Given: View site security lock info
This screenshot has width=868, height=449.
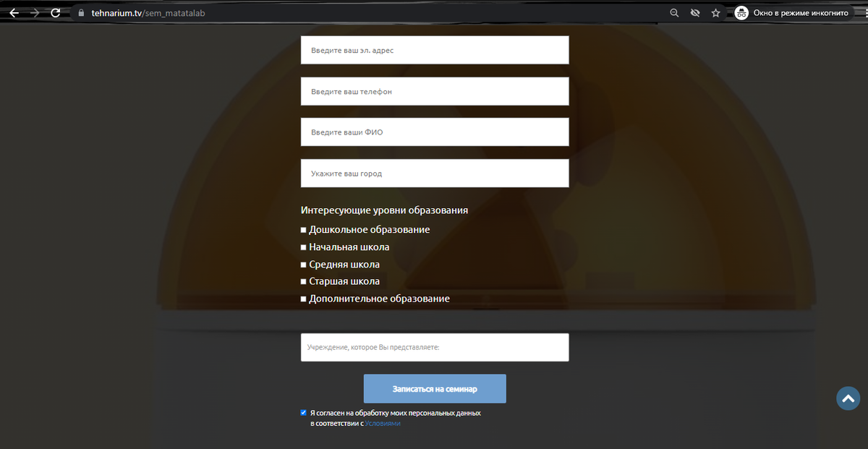Looking at the screenshot, I should (81, 13).
